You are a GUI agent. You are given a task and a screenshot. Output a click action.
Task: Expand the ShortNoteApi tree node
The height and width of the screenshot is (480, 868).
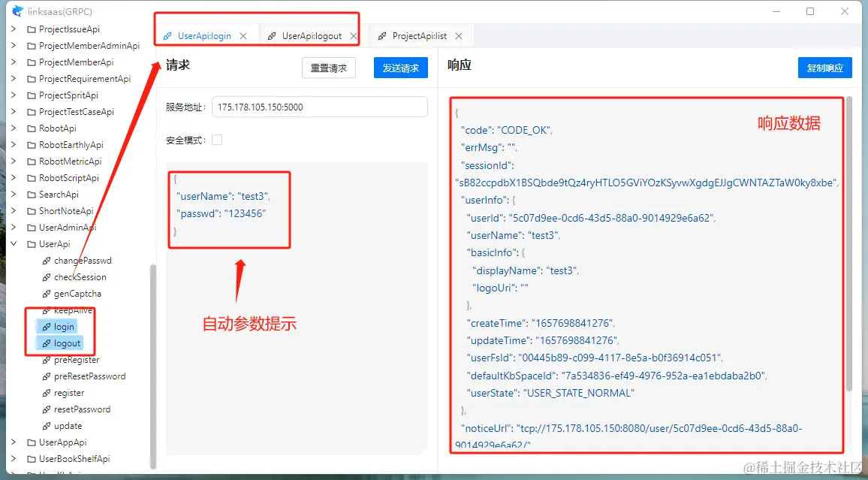tap(14, 210)
